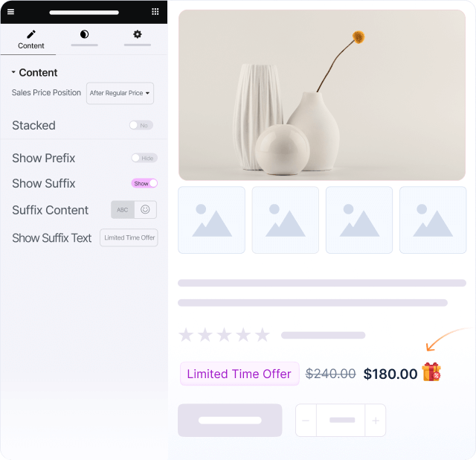The image size is (476, 460).
Task: Toggle the Stacked switch
Action: (x=141, y=126)
